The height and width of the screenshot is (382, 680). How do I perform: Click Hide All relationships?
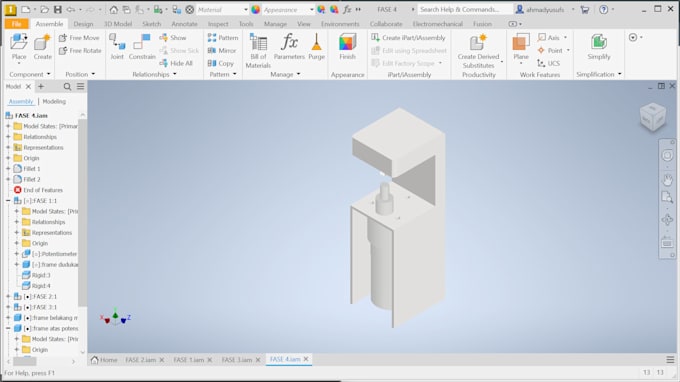click(x=176, y=63)
